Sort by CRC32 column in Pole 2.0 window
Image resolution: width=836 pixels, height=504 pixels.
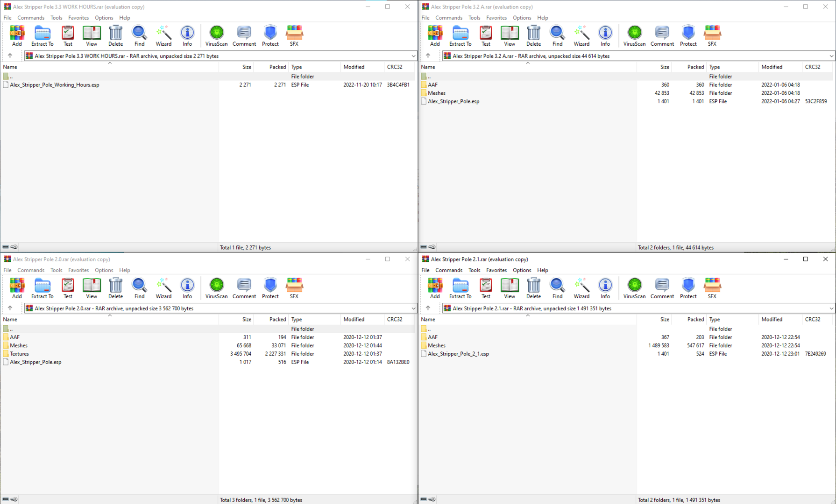[x=399, y=319]
